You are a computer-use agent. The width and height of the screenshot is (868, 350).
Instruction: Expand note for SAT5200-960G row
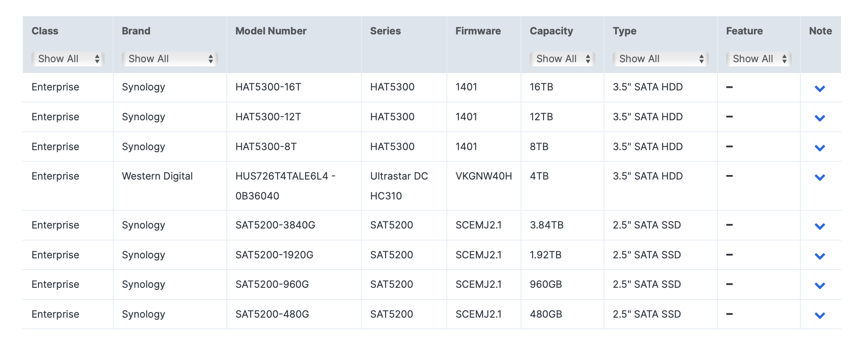(x=820, y=286)
